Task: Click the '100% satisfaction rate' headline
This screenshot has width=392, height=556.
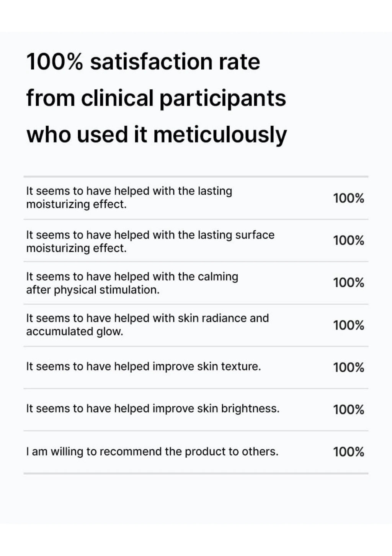Action: (x=143, y=62)
